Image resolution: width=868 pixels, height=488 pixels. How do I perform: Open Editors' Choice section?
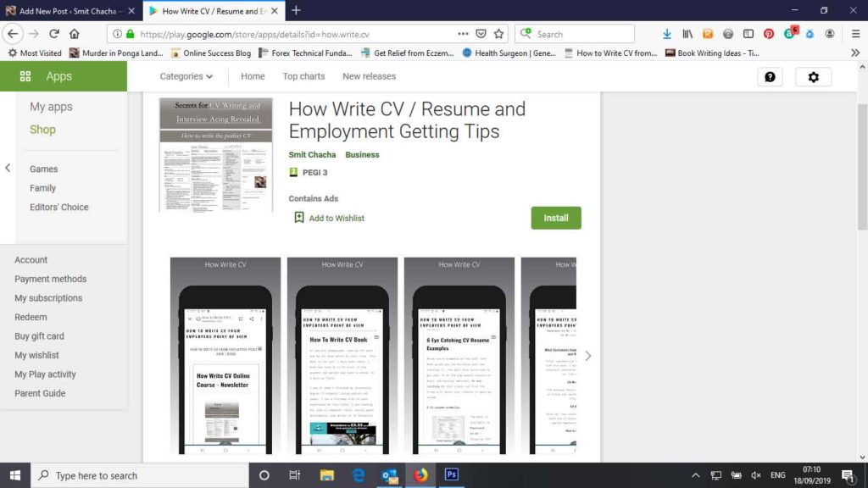coord(59,207)
